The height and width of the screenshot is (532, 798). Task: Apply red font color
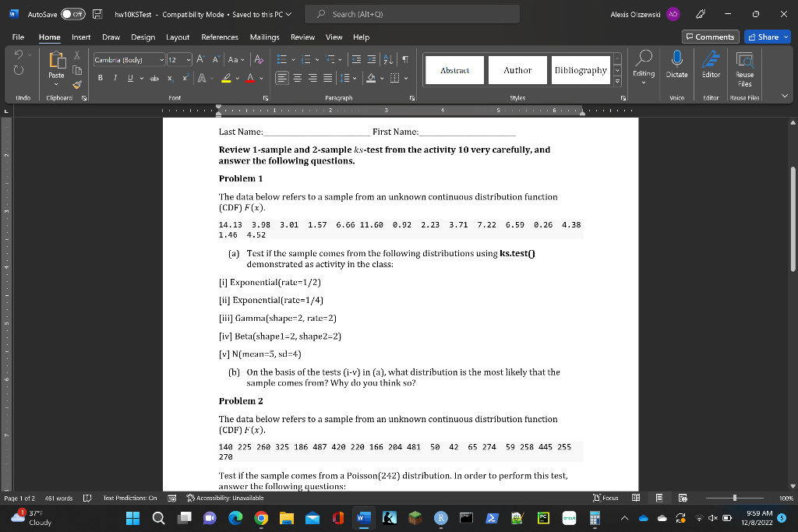pos(250,78)
